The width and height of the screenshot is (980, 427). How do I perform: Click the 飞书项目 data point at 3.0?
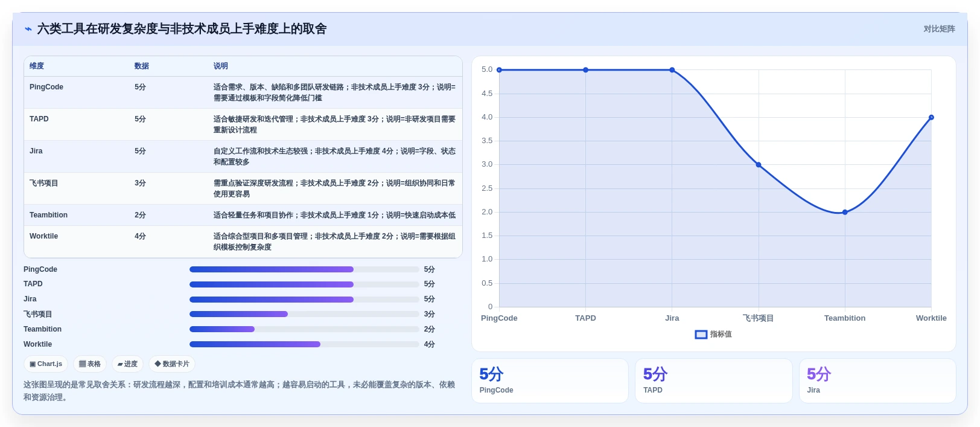pyautogui.click(x=759, y=165)
